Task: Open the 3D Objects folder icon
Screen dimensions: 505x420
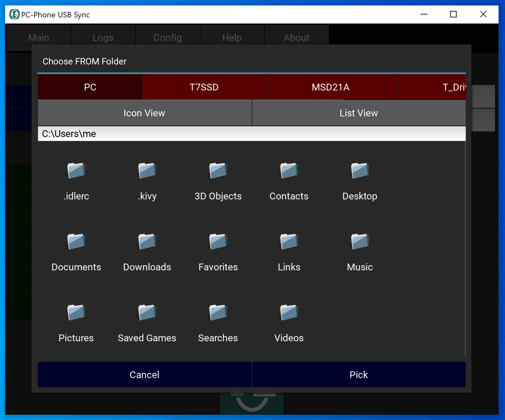Action: point(218,171)
